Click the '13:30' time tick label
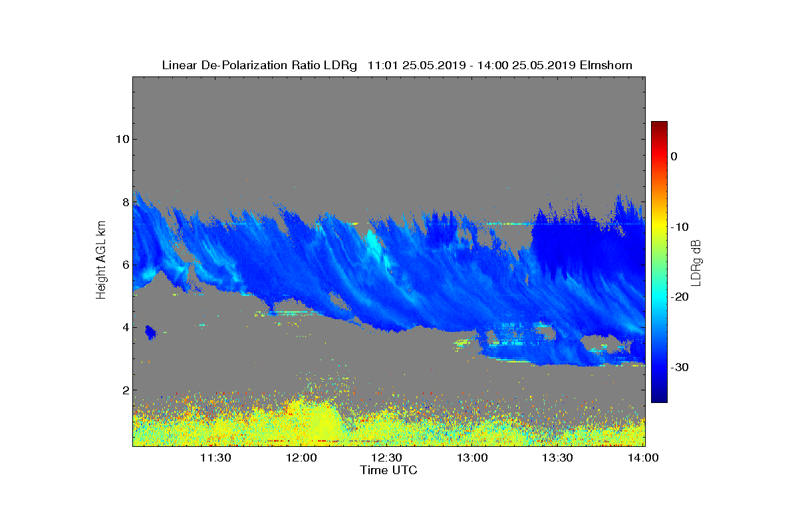Viewport: 798px width, 532px height. [557, 458]
